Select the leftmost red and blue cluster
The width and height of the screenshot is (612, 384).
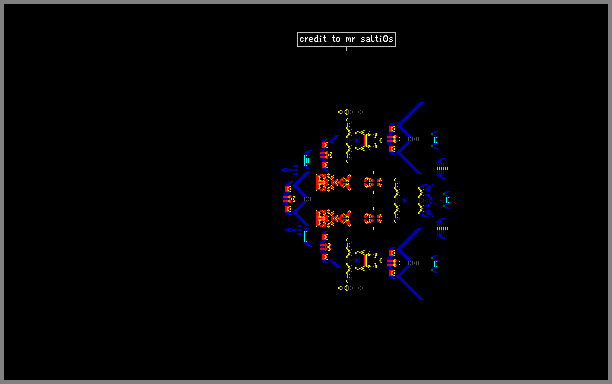(289, 199)
